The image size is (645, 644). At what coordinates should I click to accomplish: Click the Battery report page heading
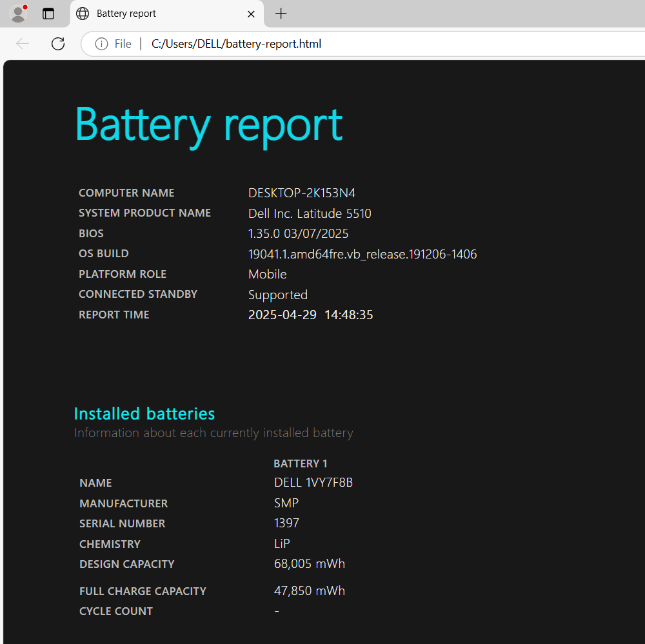click(x=208, y=124)
